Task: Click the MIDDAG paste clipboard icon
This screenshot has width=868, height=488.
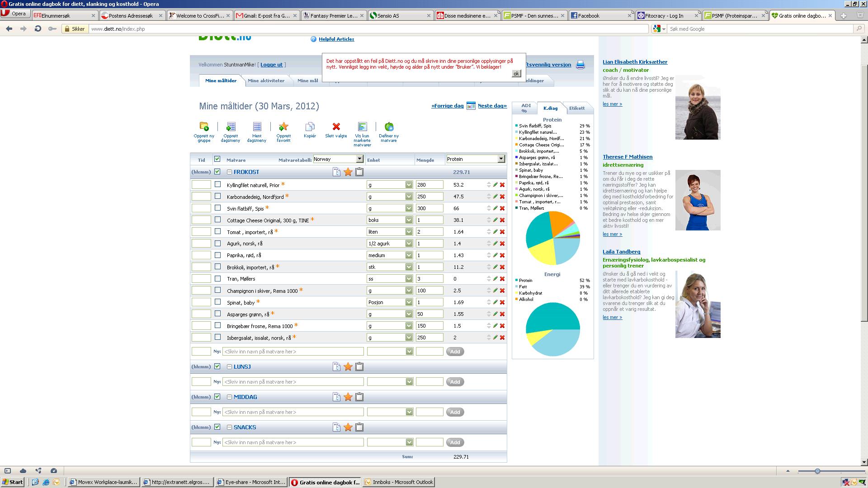Action: [x=359, y=397]
